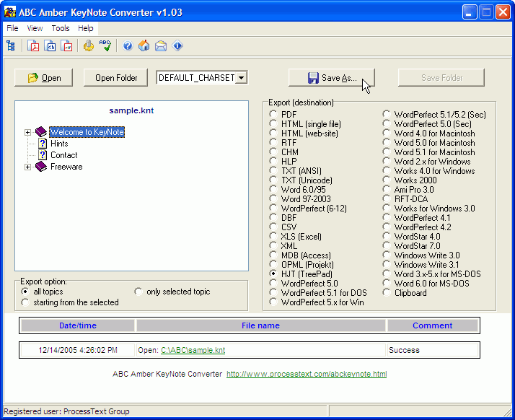The width and height of the screenshot is (515, 420).
Task: Click the RTF export toolbar icon
Action: 67,46
